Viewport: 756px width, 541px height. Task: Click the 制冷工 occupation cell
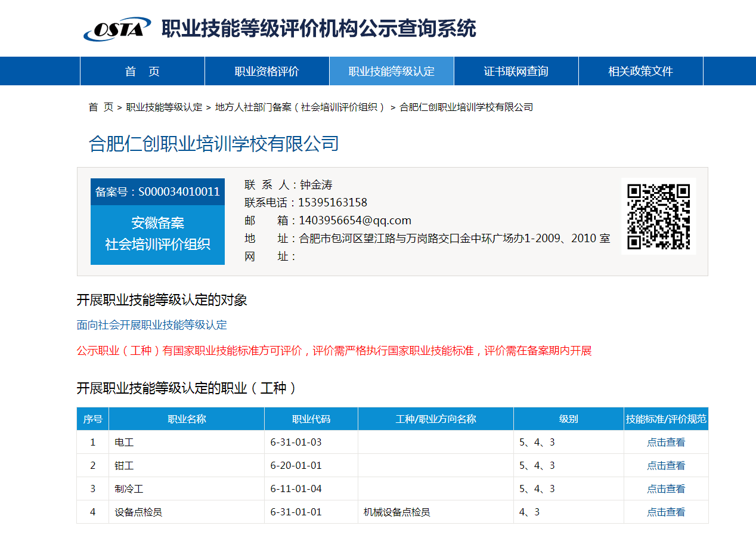(x=187, y=489)
